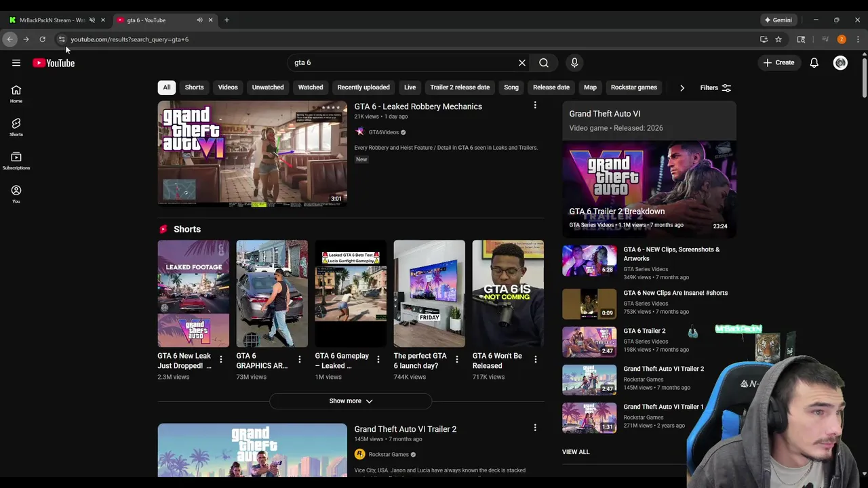Open options for GTA 6 New Leak short

(x=220, y=359)
